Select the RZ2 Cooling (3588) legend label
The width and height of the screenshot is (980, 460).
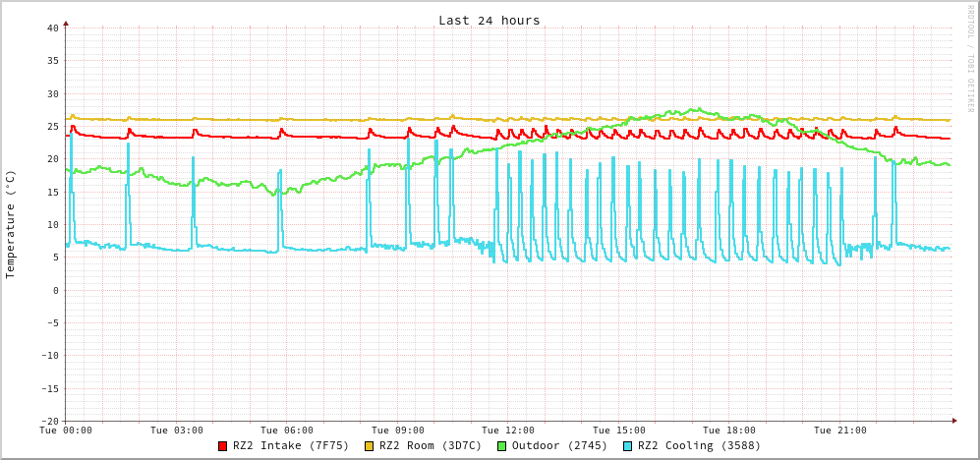[699, 446]
